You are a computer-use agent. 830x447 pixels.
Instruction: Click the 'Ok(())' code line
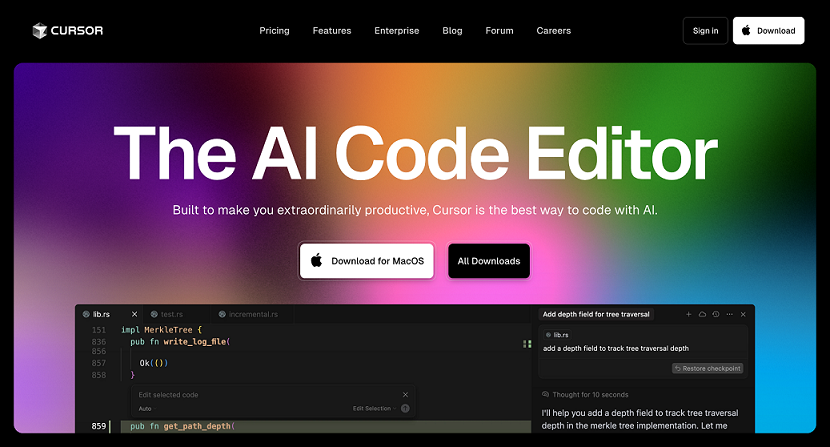pos(154,363)
